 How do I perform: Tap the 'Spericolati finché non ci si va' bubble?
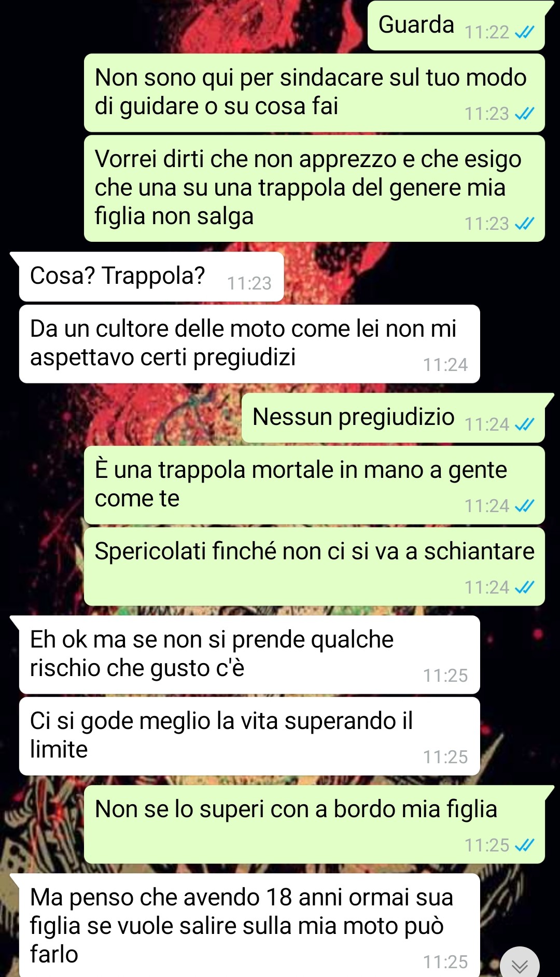[314, 567]
